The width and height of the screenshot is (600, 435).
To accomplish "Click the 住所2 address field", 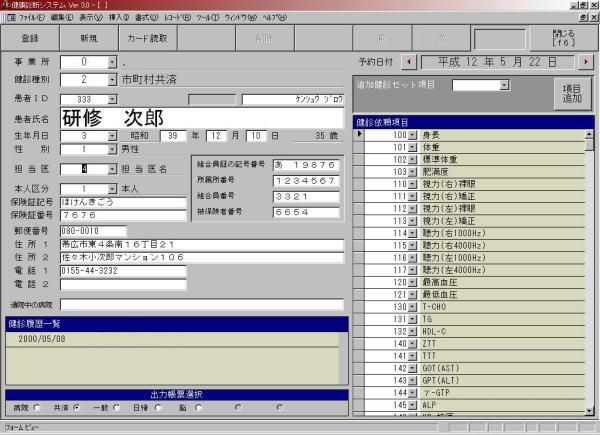I will pyautogui.click(x=202, y=257).
